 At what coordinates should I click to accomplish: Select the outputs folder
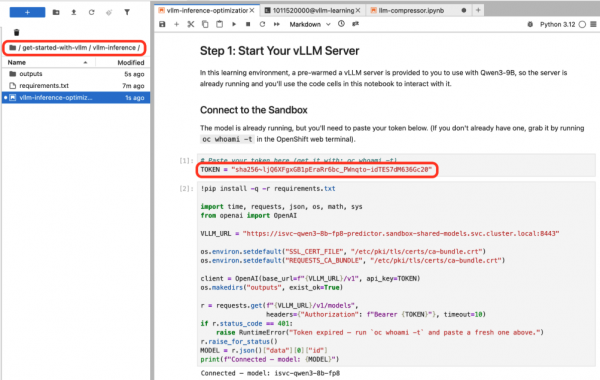(76, 74)
